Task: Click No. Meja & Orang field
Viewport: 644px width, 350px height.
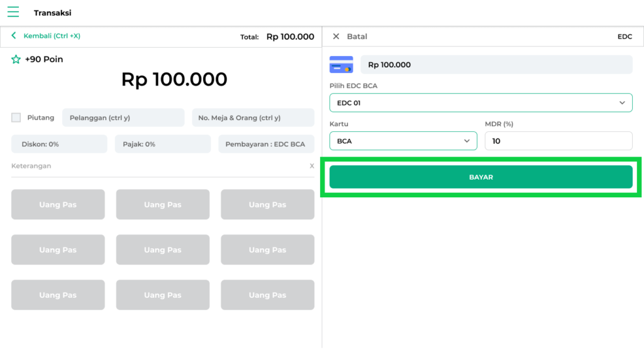Action: point(252,118)
